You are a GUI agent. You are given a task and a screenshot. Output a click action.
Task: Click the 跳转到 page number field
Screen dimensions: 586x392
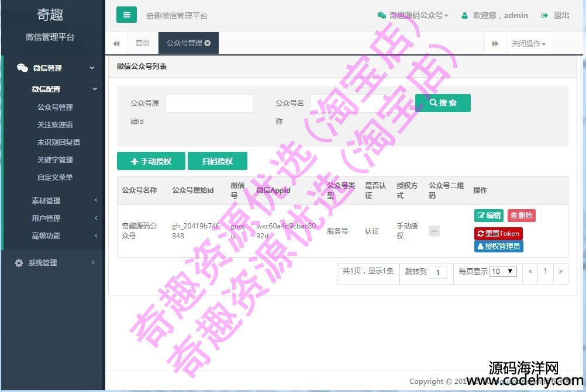tap(438, 272)
